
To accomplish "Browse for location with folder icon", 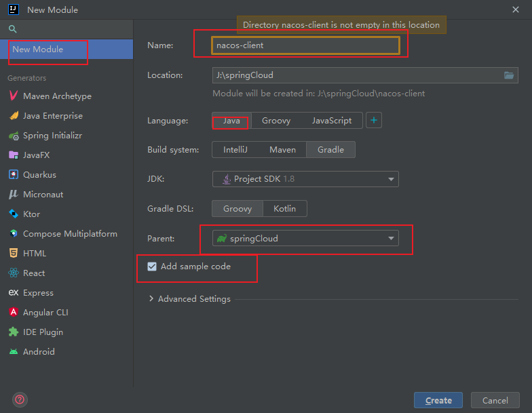I will point(509,75).
